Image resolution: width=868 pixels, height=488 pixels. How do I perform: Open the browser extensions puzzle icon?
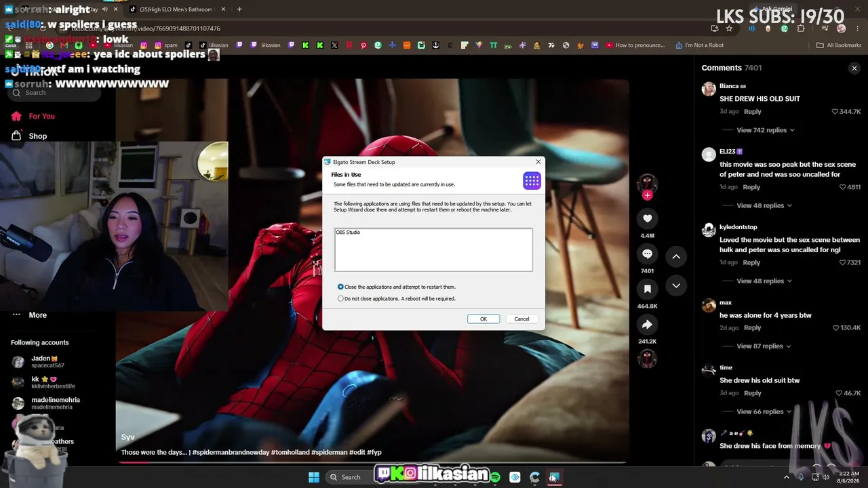point(801,28)
